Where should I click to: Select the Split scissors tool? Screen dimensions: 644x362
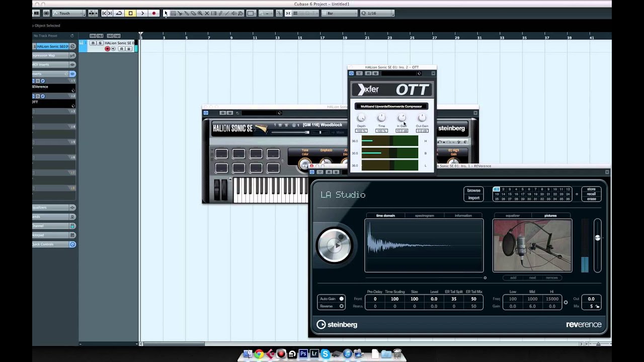[x=180, y=13]
